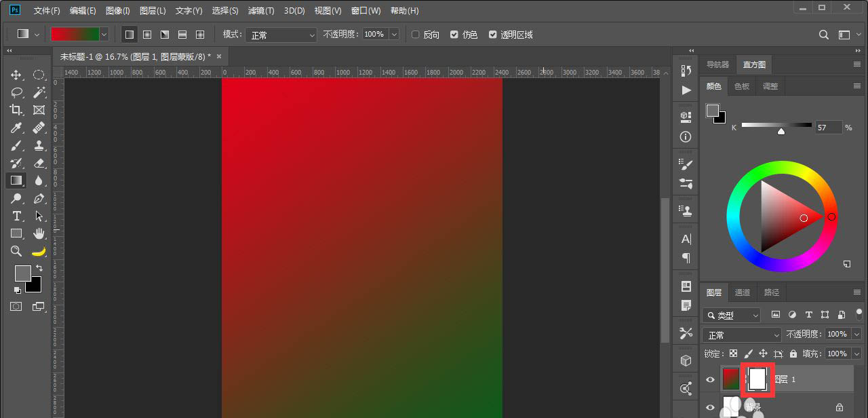
Task: Uncheck the 仿色 checkbox
Action: 454,35
